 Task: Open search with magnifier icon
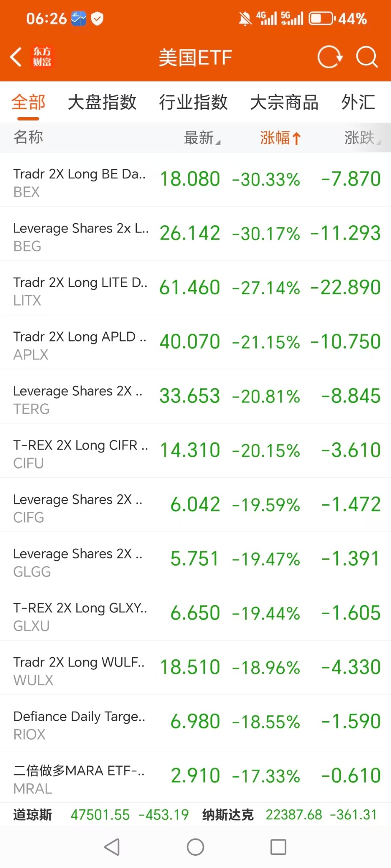(x=367, y=57)
